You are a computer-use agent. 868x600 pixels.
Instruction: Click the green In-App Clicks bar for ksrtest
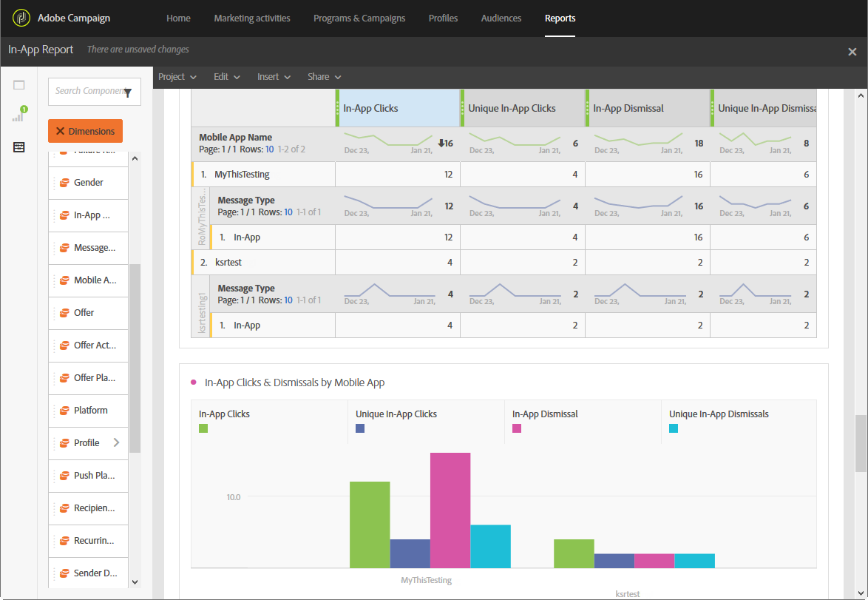click(x=574, y=553)
